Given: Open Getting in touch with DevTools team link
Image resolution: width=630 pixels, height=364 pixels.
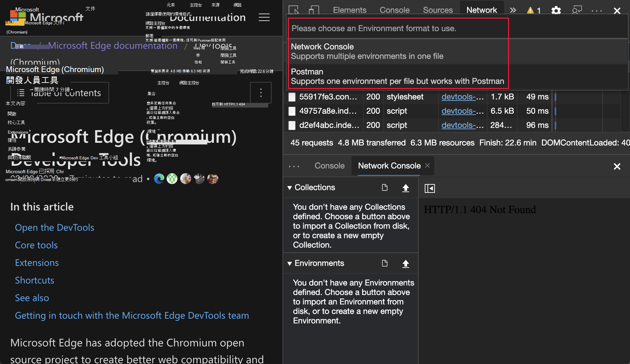Looking at the screenshot, I should pyautogui.click(x=132, y=315).
